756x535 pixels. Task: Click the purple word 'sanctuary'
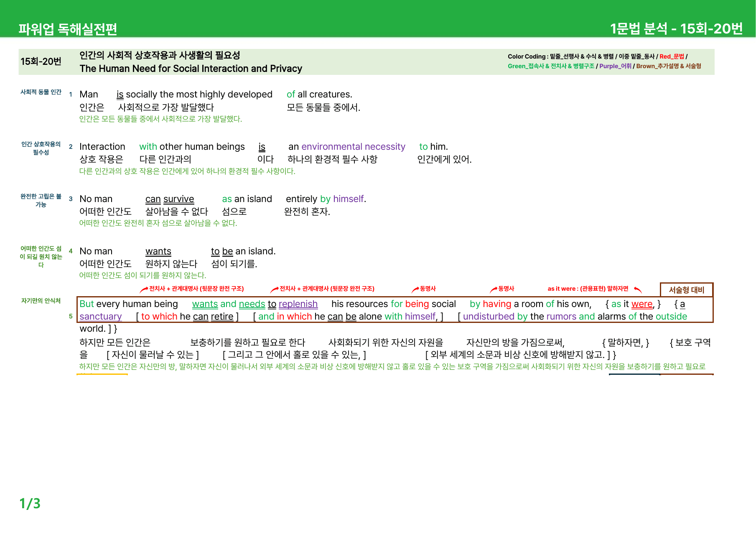coord(101,317)
